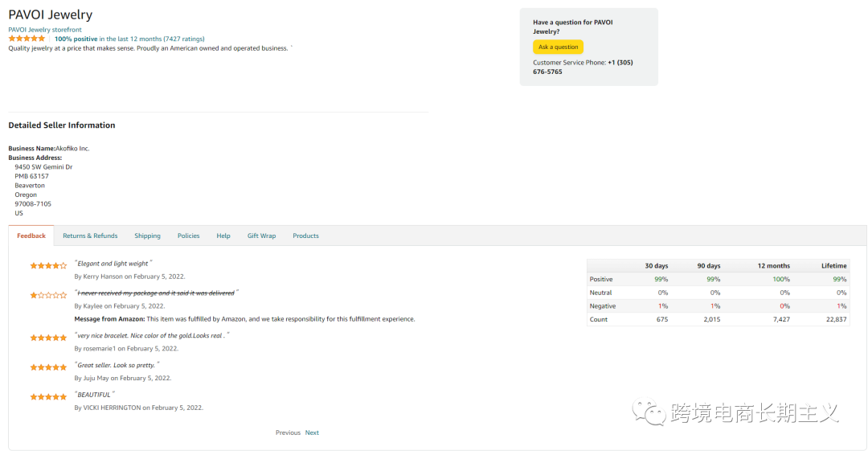Click Juju May's five-star rating
The height and width of the screenshot is (451, 868).
coord(48,367)
